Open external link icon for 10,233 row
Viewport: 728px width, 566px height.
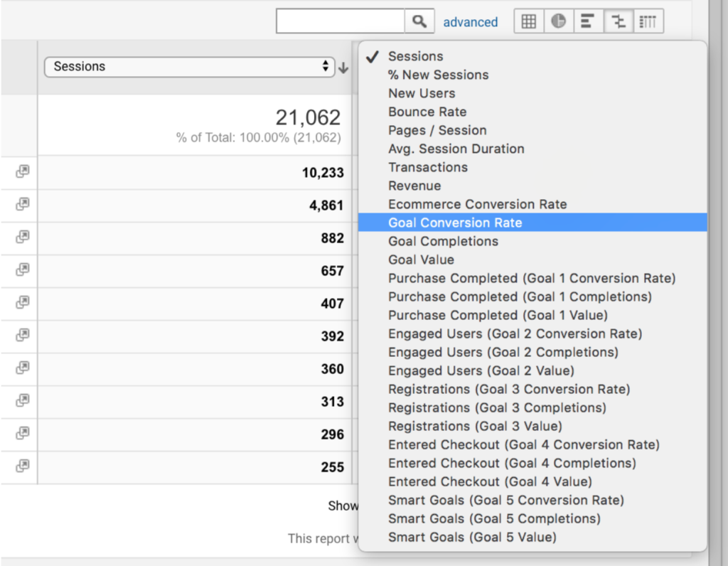click(23, 172)
